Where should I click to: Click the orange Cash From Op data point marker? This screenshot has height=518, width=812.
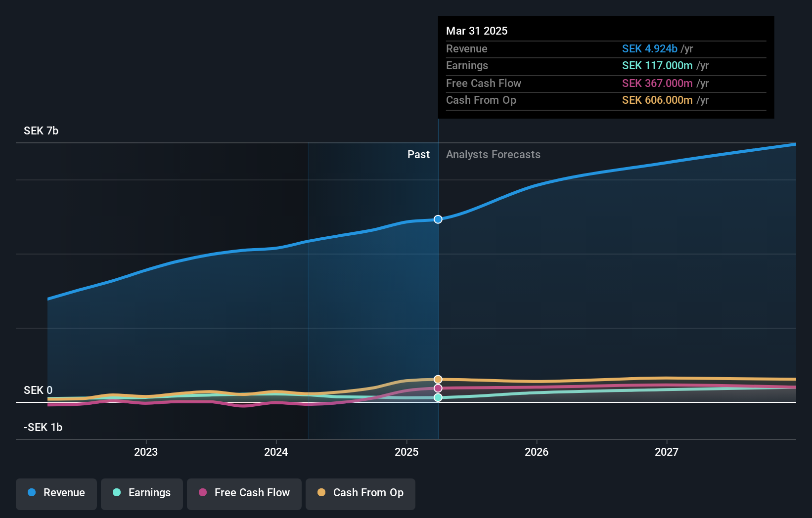click(438, 380)
